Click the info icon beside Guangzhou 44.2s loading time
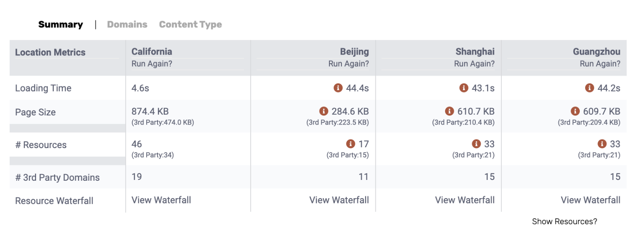644x249 pixels. coord(589,88)
